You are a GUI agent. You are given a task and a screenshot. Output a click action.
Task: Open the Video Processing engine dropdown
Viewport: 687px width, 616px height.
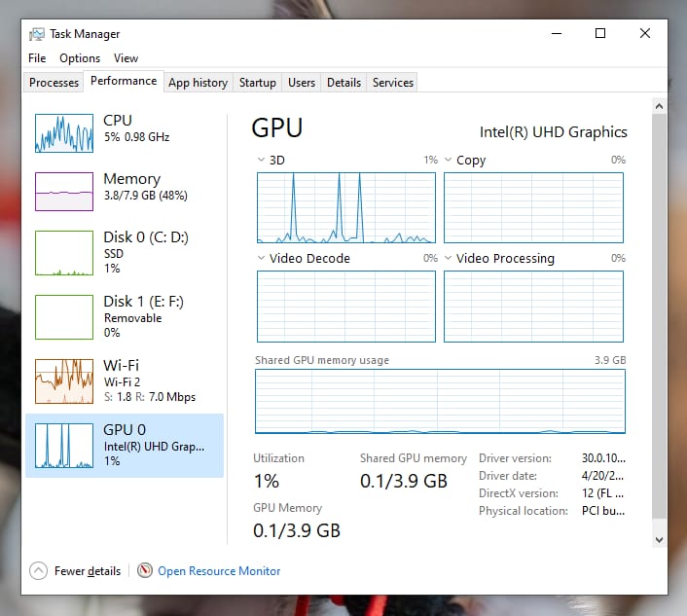[448, 258]
